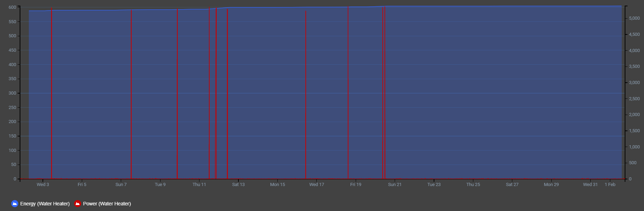The image size is (644, 211).
Task: Click the 'Sun 7' date axis label
Action: coord(121,185)
